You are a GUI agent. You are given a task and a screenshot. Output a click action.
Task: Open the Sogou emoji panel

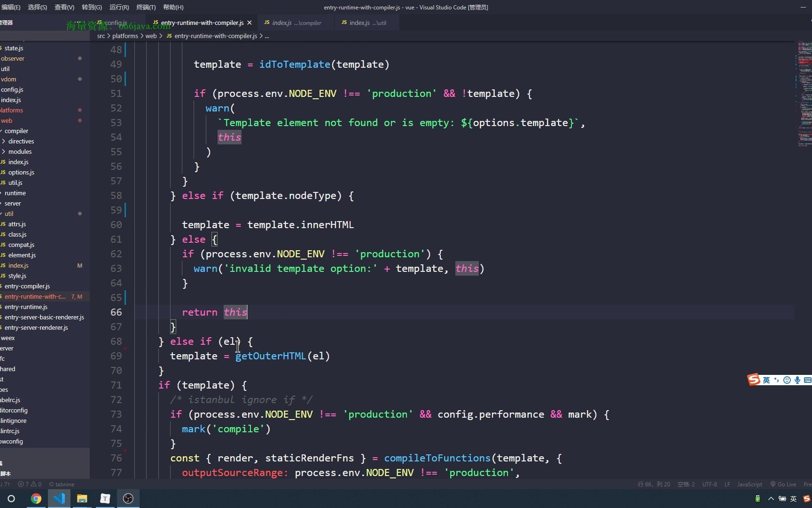(x=787, y=380)
